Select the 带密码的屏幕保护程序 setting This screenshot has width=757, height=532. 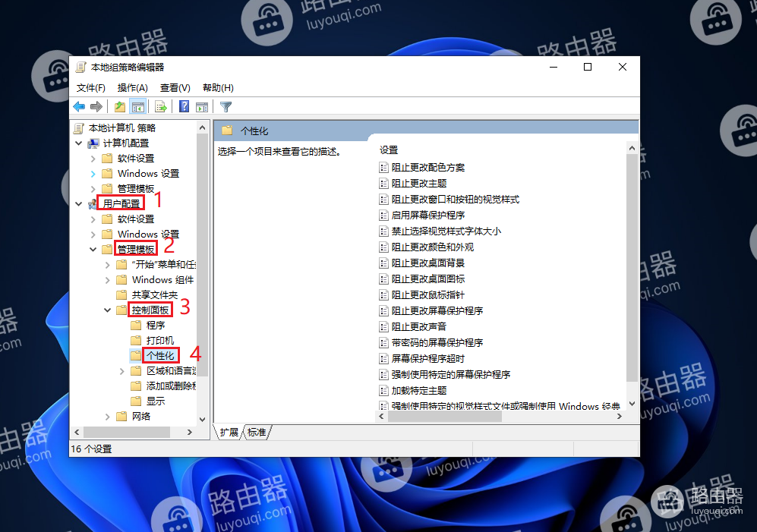click(437, 343)
